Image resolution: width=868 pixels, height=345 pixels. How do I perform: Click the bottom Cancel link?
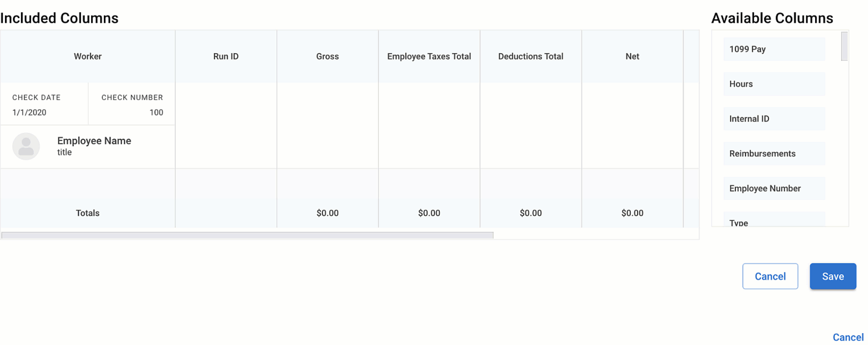848,337
